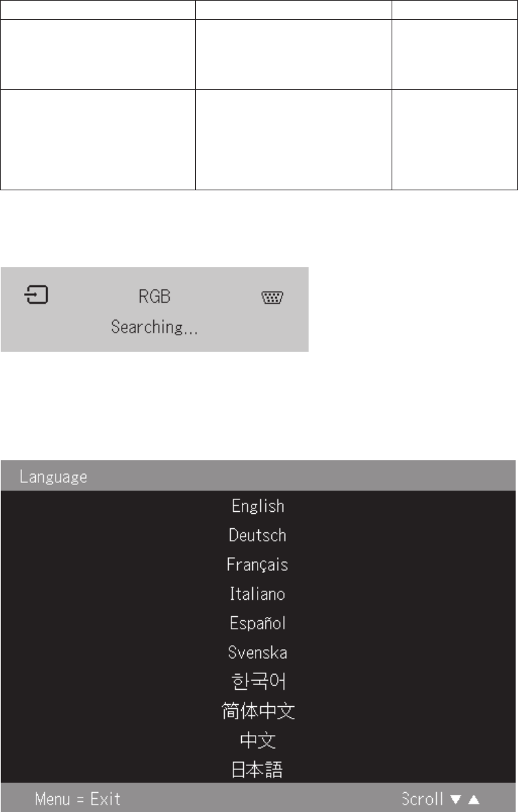Image resolution: width=518 pixels, height=812 pixels.
Task: Pick Japanese 日本語 language
Action: (x=258, y=770)
